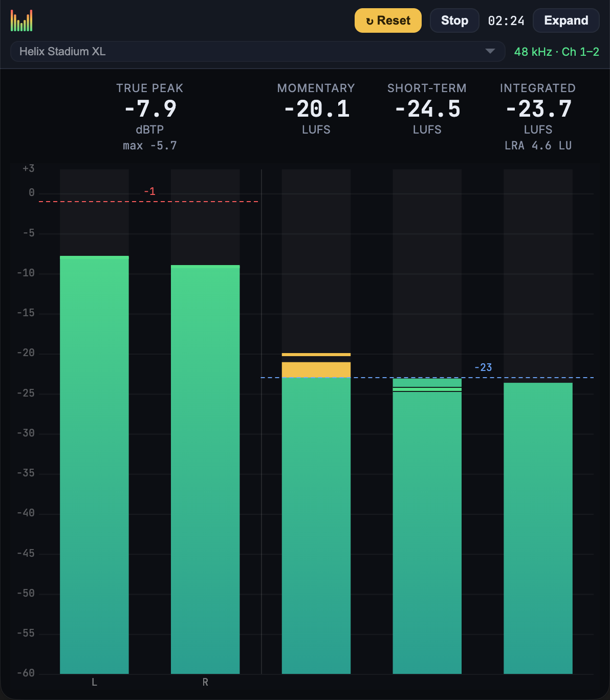610x700 pixels.
Task: Open the Helix Stadium XL device dropdown
Action: (x=257, y=51)
